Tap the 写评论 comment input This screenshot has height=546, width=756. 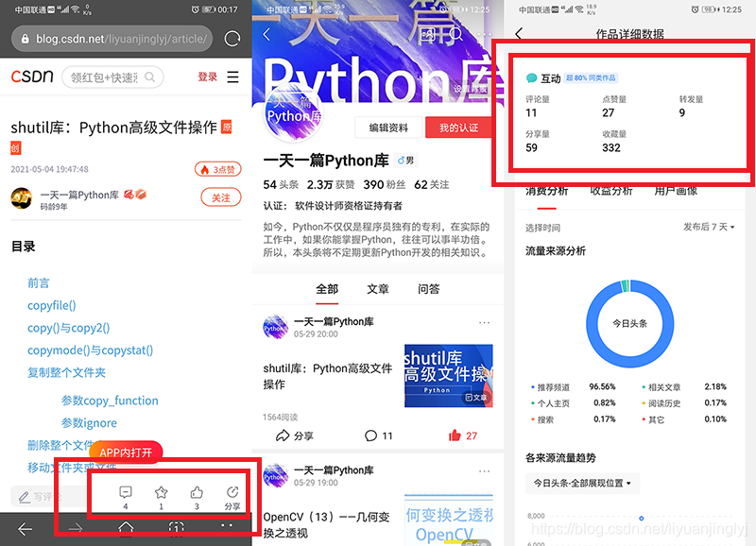tap(48, 496)
